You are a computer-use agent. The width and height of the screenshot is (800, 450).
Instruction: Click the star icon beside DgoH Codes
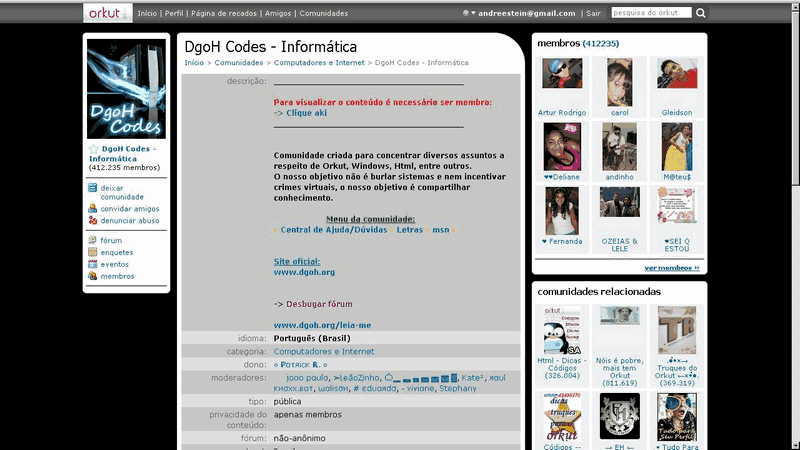click(x=93, y=149)
